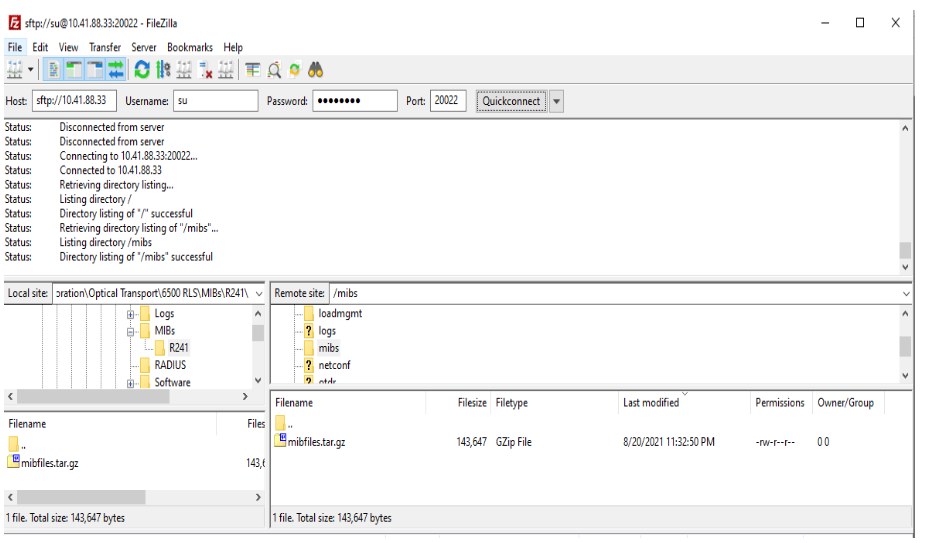Sort remote files by Owner/Group column
Screen dimensions: 928x543
(x=848, y=403)
